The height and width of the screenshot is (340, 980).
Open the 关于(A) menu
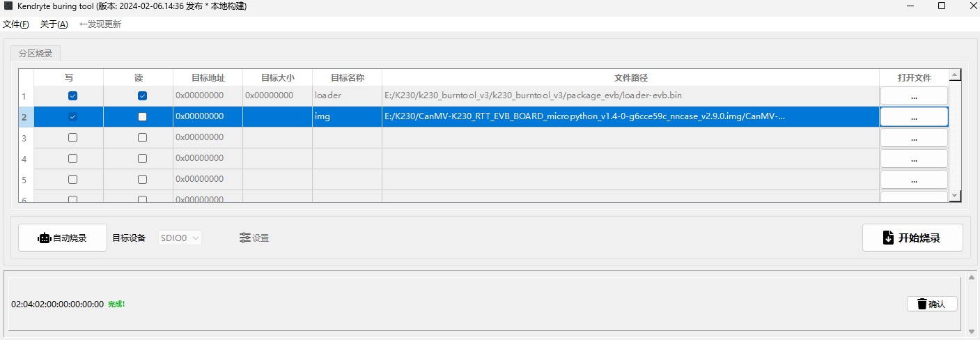(x=54, y=24)
